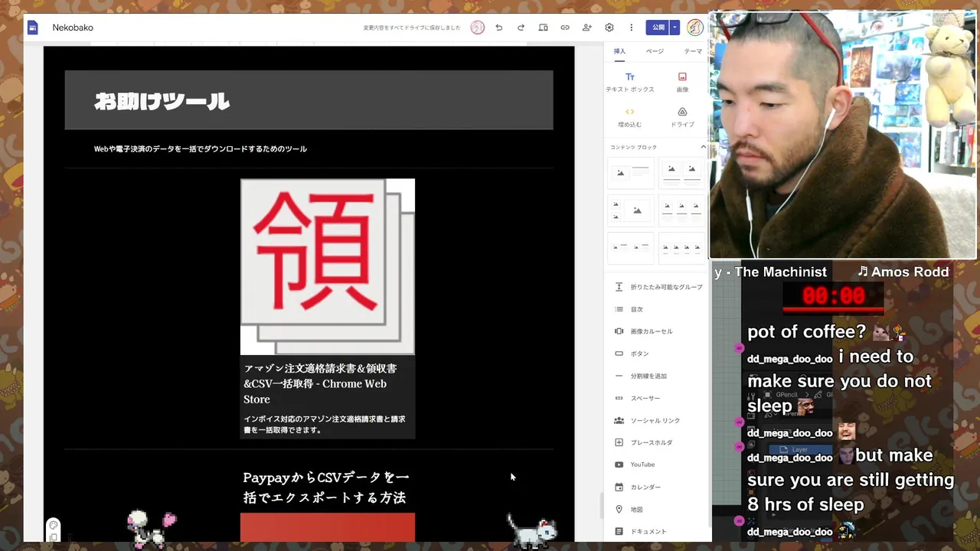The image size is (980, 551).
Task: Open the device preview mode
Action: point(543,28)
